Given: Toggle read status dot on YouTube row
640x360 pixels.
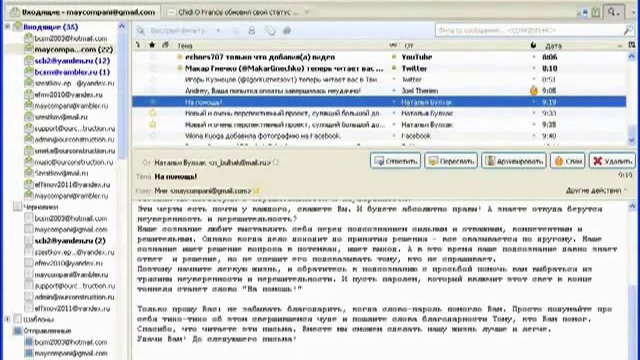Looking at the screenshot, I should 394,57.
